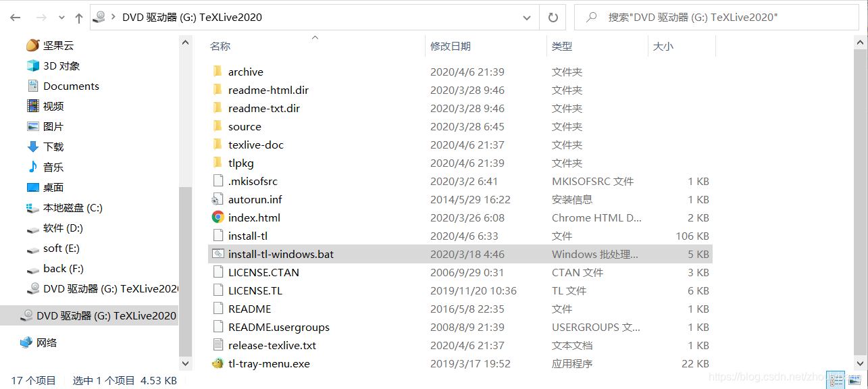The width and height of the screenshot is (868, 389).
Task: Select the texlive-doc folder icon
Action: [x=218, y=145]
